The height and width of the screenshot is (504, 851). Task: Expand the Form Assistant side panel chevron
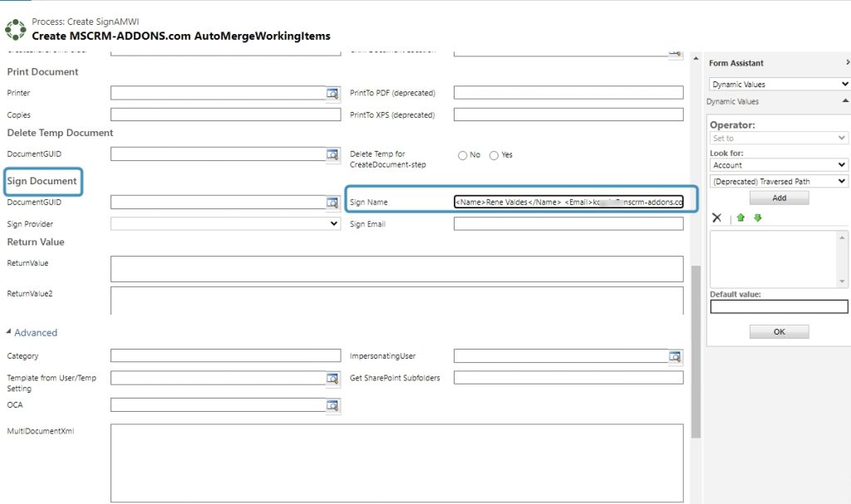coord(847,62)
